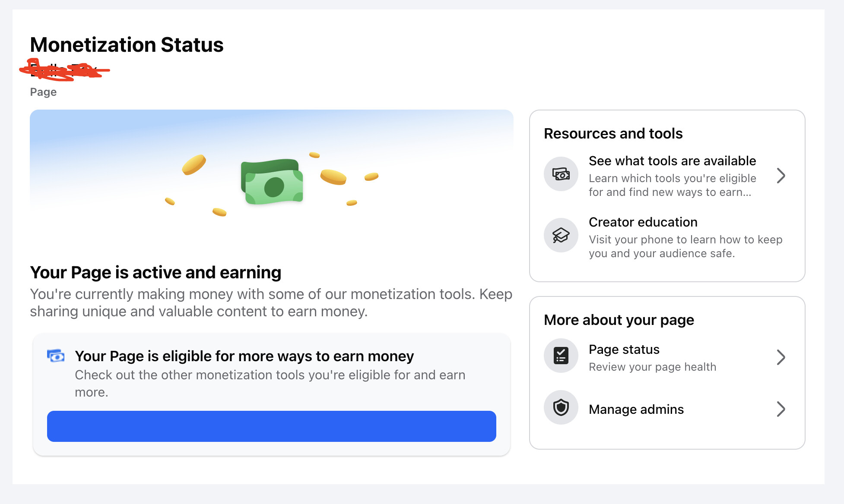Click the green cash bill illustration

272,182
